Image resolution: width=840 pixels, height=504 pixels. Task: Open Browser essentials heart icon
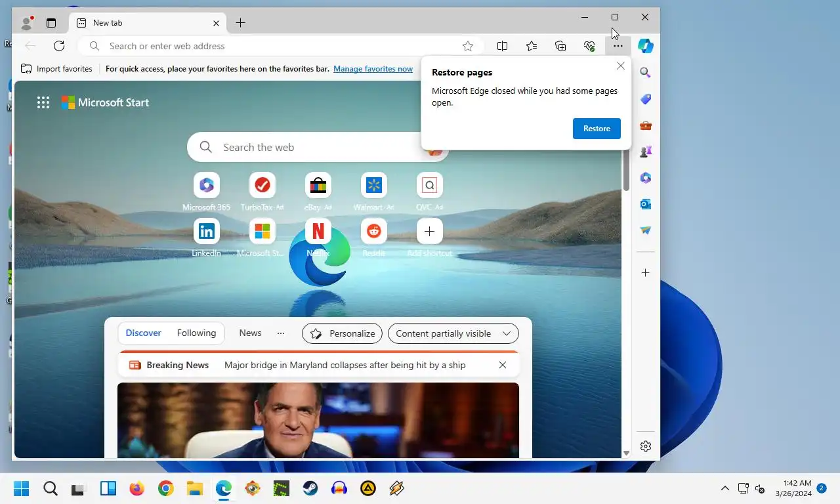(589, 46)
